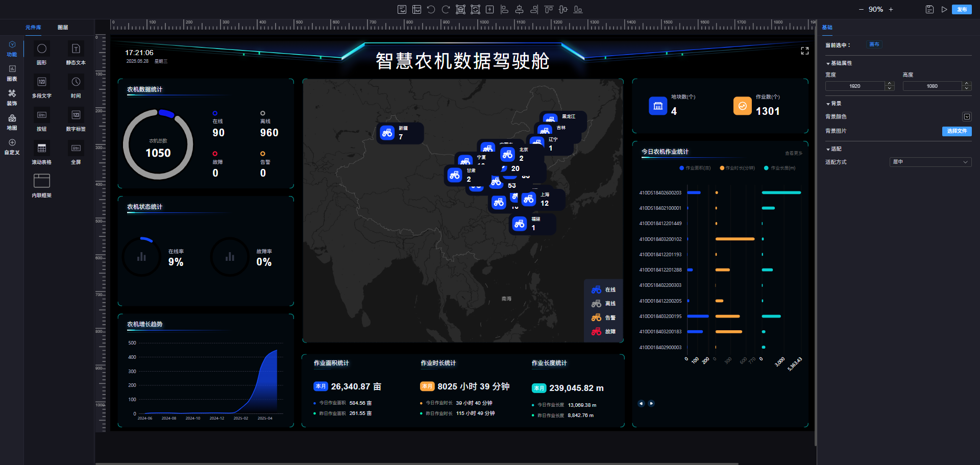Viewport: 980px width, 465px height.
Task: Click the undo icon in top toolbar
Action: point(431,9)
